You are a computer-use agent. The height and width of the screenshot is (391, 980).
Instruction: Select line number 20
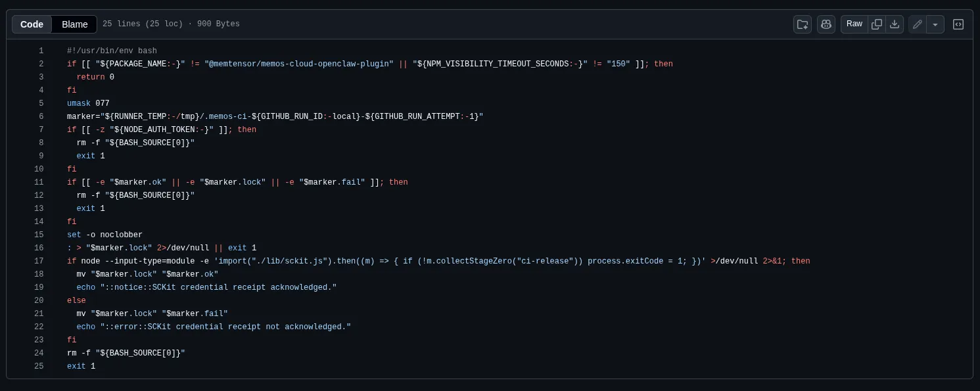click(x=39, y=300)
